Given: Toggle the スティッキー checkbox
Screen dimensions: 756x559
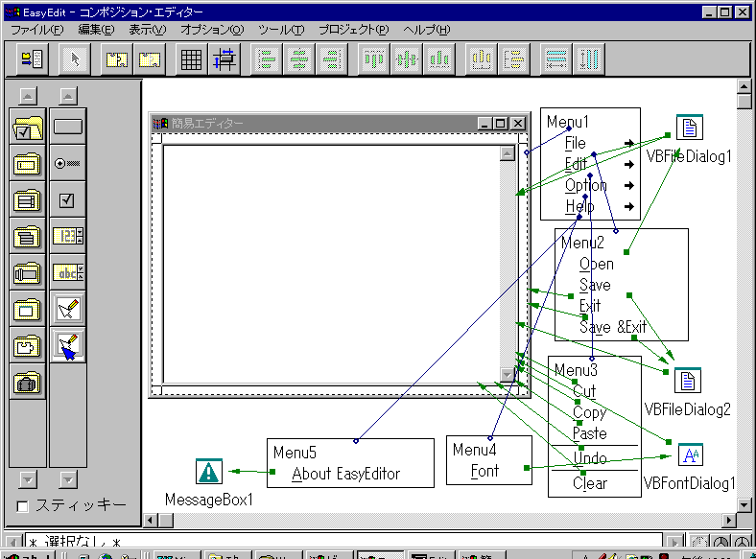Looking at the screenshot, I should point(24,505).
